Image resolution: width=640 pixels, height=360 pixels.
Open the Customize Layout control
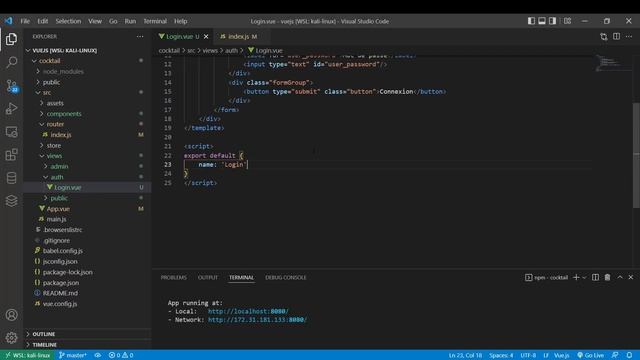coord(567,21)
